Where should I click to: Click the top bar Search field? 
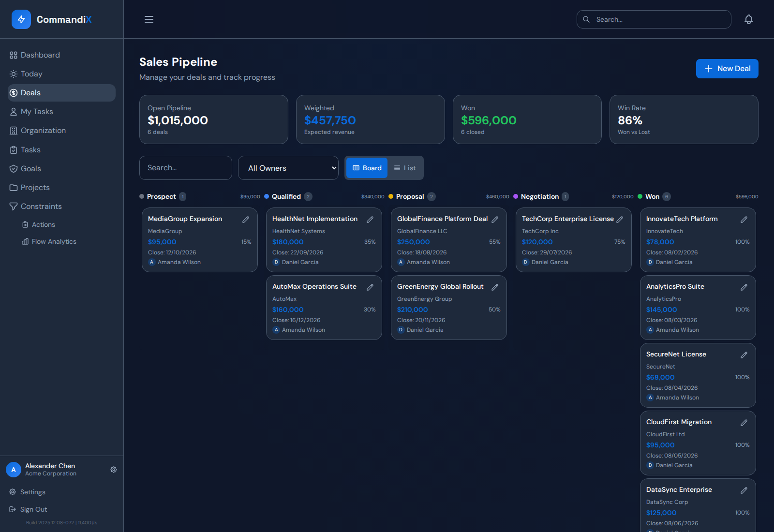tap(654, 19)
